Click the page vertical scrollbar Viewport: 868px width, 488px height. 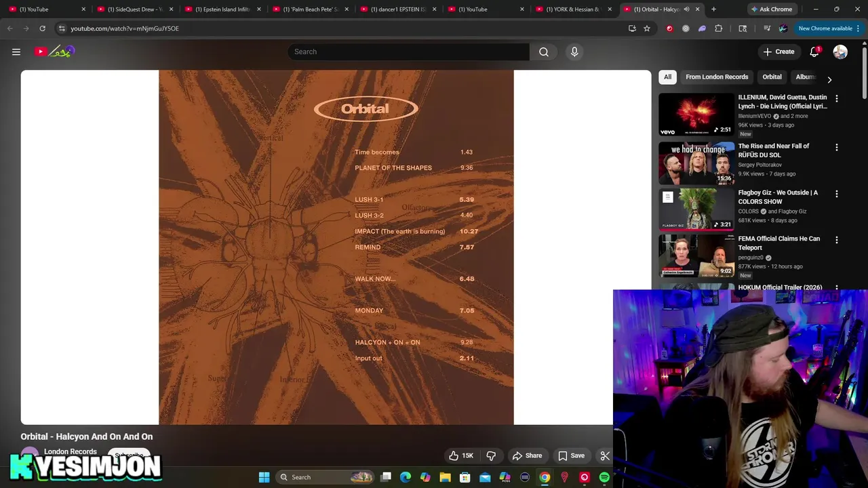(864, 72)
